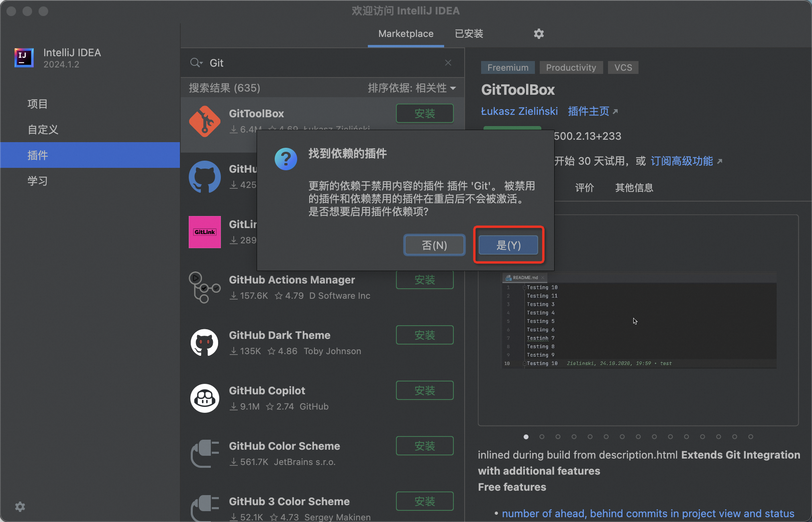Decline with the 否(N) button
812x522 pixels.
[x=434, y=245]
